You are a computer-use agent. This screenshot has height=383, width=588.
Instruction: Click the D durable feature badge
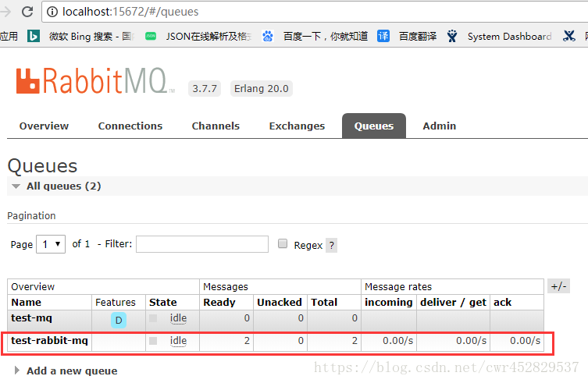pyautogui.click(x=119, y=321)
